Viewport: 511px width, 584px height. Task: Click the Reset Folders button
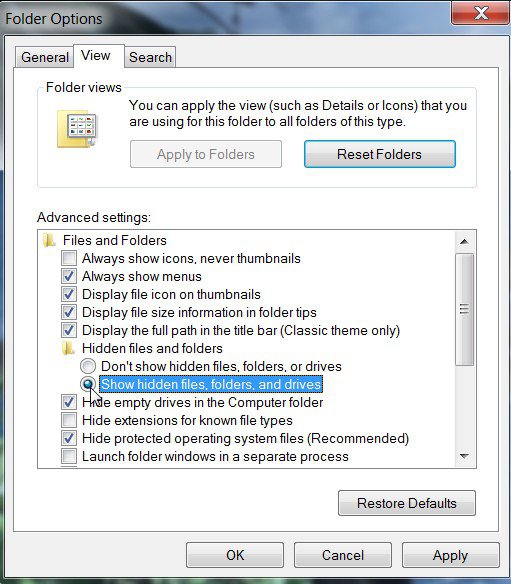tap(380, 154)
